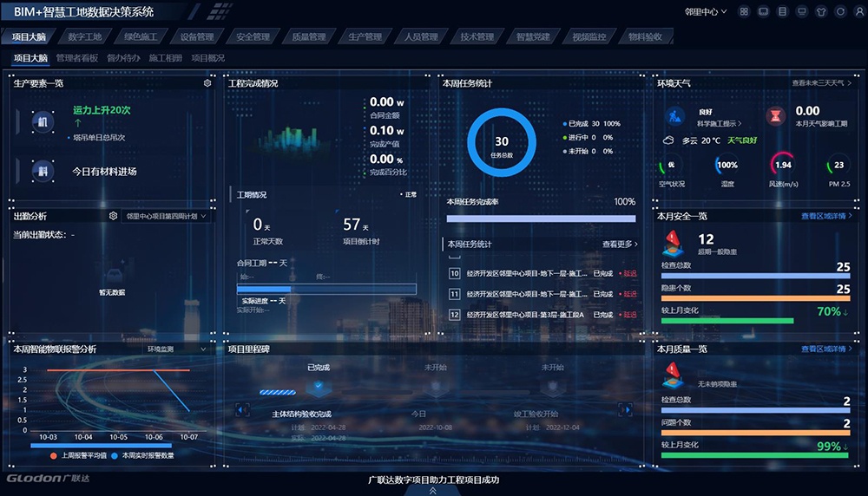This screenshot has height=496, width=868.
Task: Expand the bottom double-chevron panel handle
Action: click(432, 490)
